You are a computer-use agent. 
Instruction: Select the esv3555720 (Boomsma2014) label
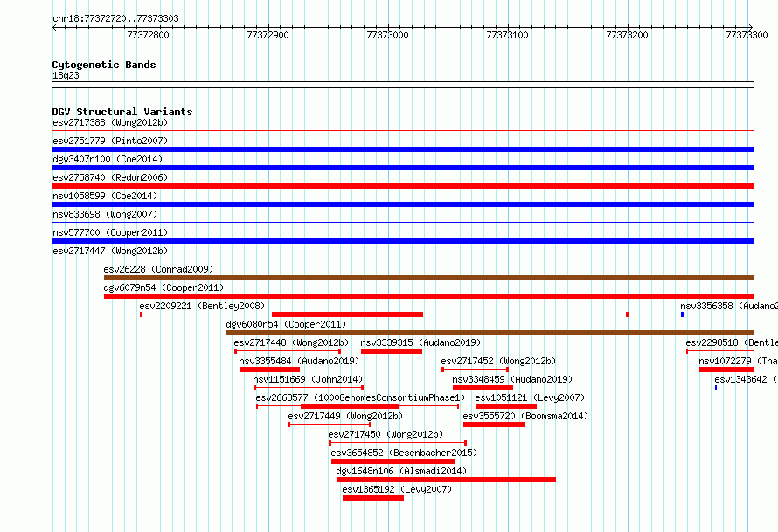tap(526, 416)
